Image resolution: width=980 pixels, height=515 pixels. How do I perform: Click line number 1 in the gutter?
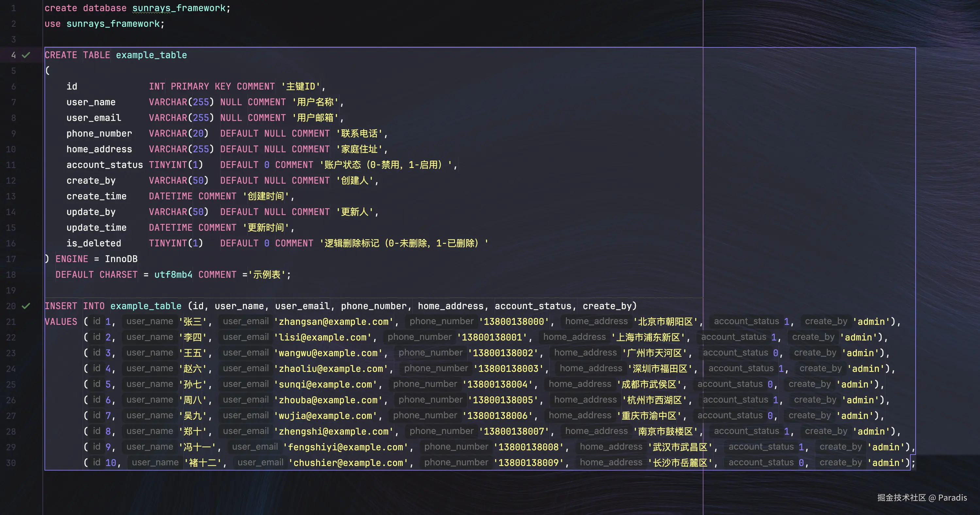tap(13, 8)
